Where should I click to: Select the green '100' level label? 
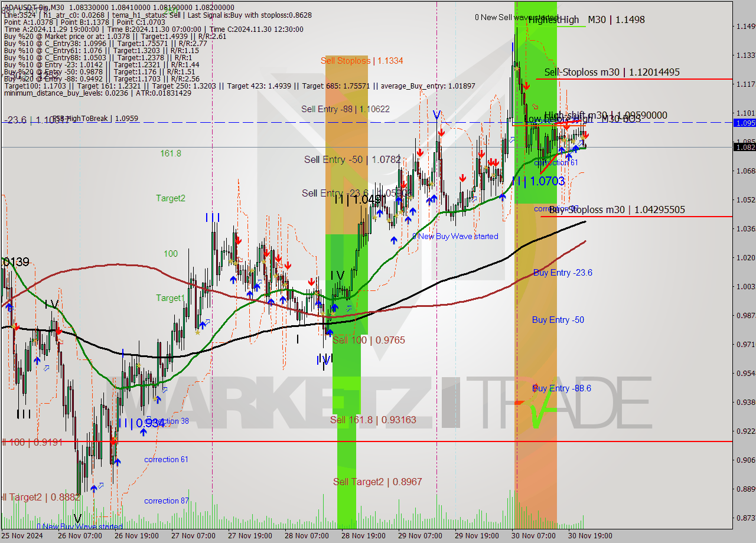pyautogui.click(x=171, y=254)
